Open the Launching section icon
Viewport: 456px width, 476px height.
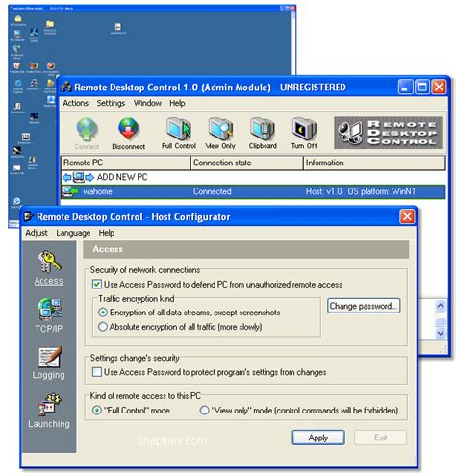pyautogui.click(x=50, y=405)
